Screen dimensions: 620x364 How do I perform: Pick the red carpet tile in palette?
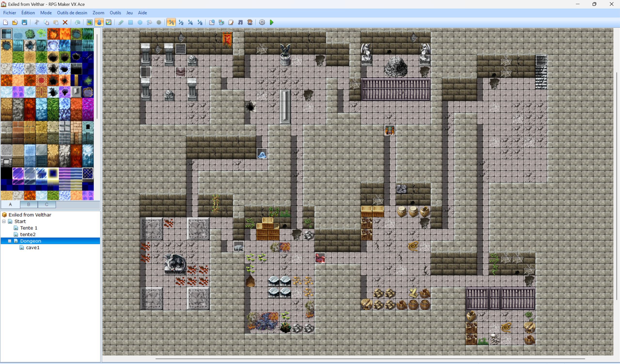click(41, 80)
